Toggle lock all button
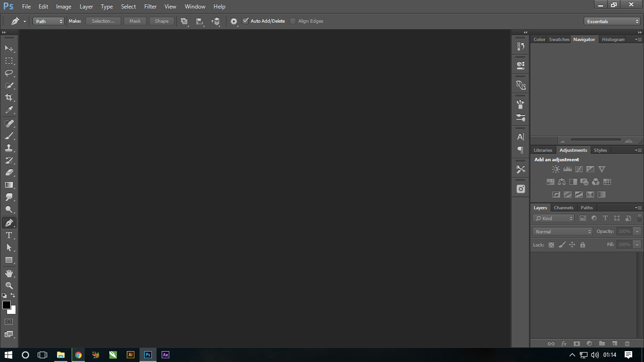644x362 pixels. 583,245
